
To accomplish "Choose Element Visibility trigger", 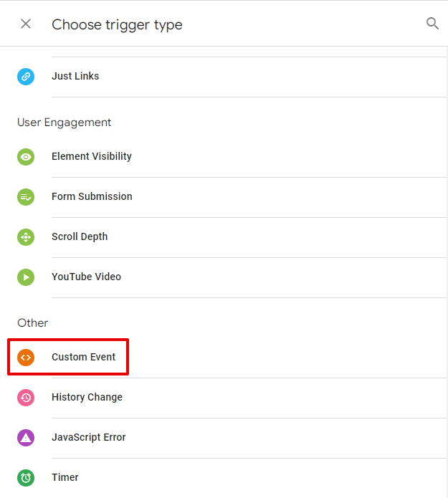I will (92, 156).
